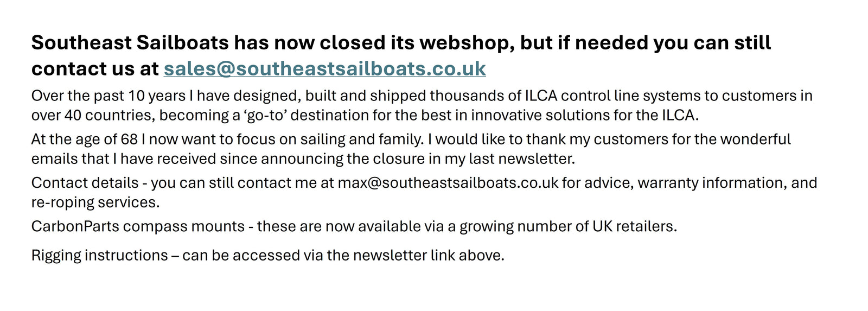
Task: Click the sentence 'At the age of 68'
Action: click(x=84, y=139)
